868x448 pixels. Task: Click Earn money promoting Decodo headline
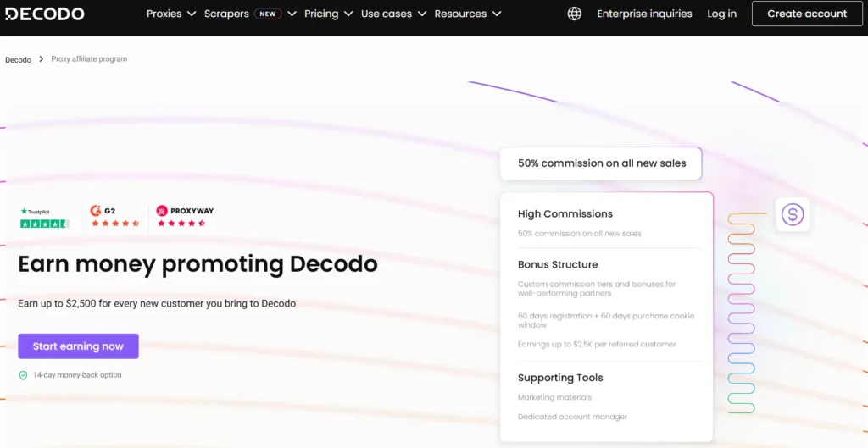pyautogui.click(x=198, y=264)
